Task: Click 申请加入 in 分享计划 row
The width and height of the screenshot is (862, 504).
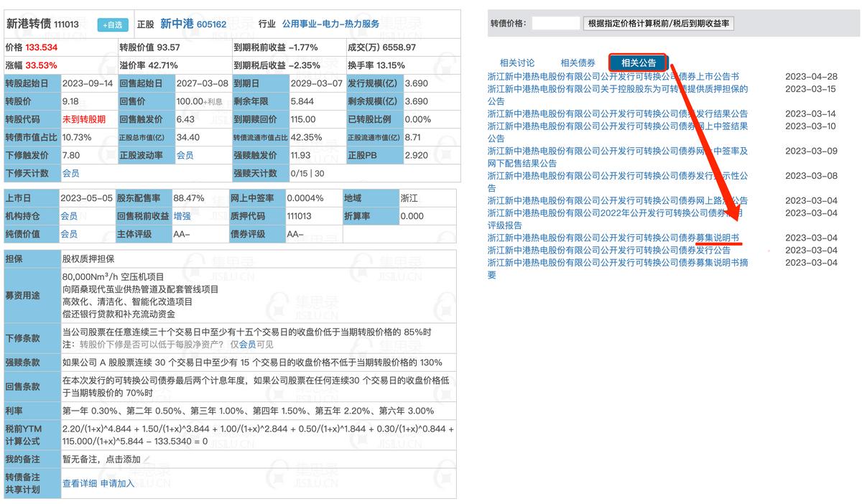Action: point(116,482)
